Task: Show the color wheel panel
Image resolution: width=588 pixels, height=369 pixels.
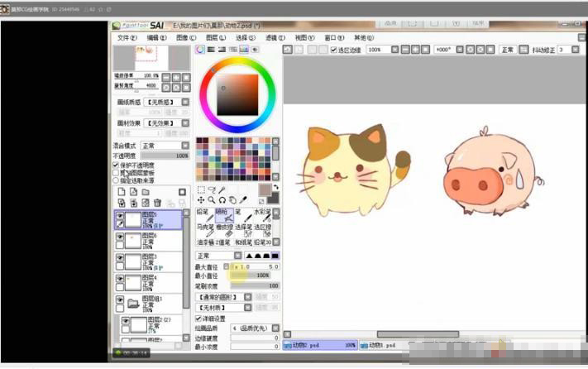Action: (200, 50)
